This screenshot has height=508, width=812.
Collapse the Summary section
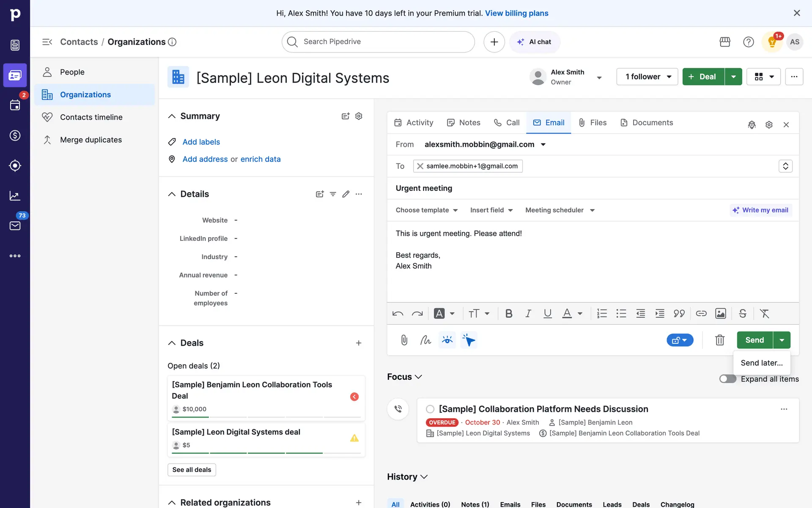click(172, 116)
